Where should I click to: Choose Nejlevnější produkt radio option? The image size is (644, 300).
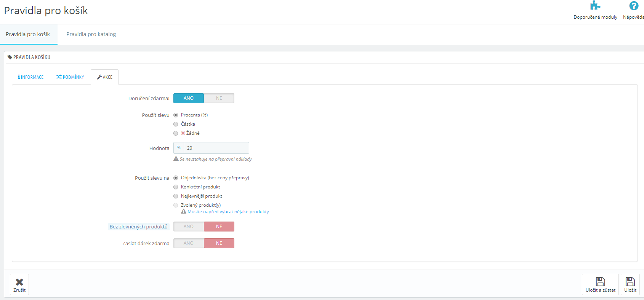176,196
